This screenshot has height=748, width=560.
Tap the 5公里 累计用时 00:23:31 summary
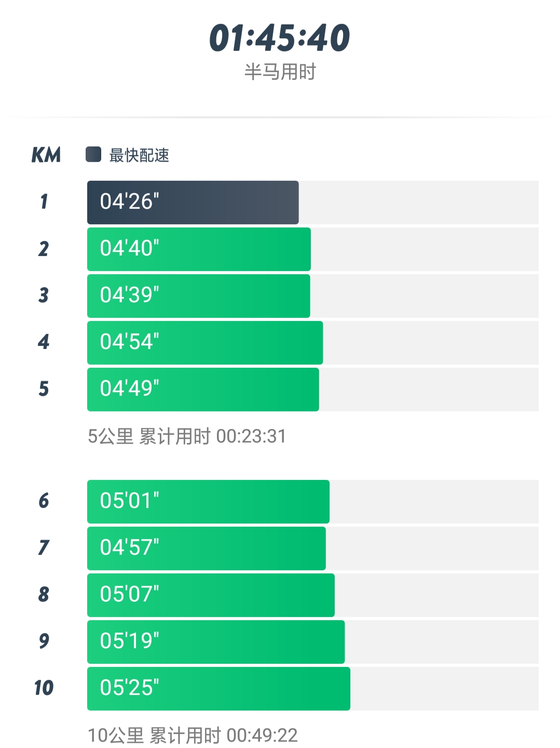pyautogui.click(x=187, y=436)
